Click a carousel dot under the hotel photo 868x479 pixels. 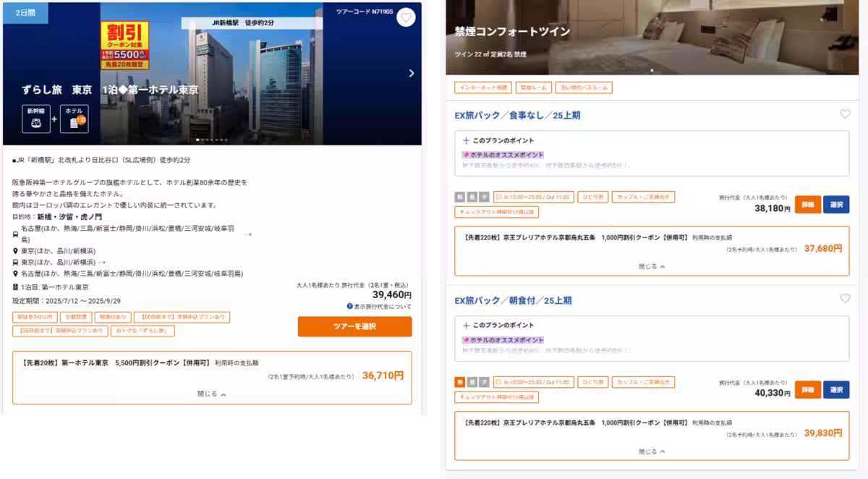coord(198,138)
